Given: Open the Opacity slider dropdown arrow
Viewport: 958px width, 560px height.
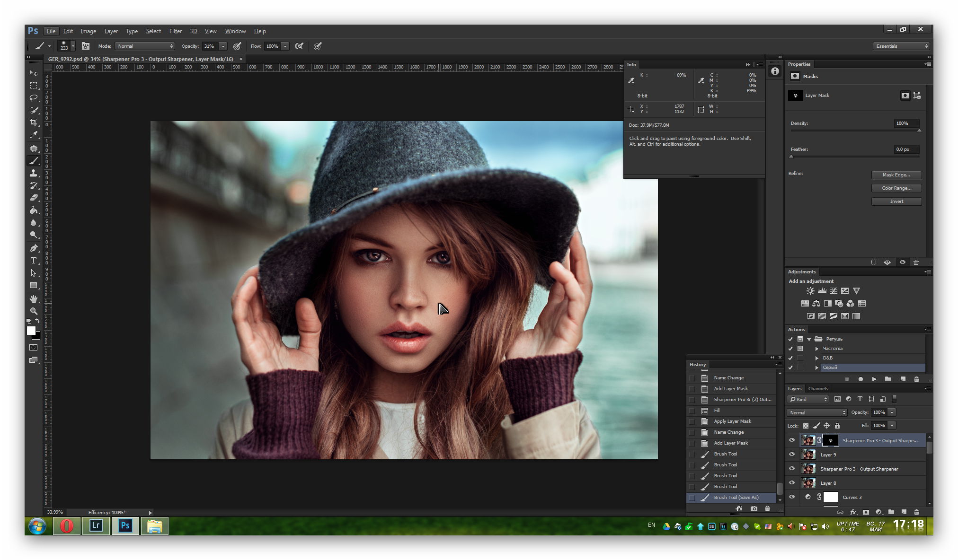Looking at the screenshot, I should click(x=223, y=46).
